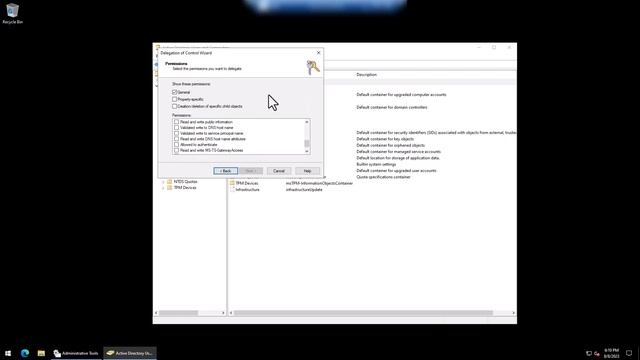640x360 pixels.
Task: Open the Windows Start menu
Action: [8, 353]
